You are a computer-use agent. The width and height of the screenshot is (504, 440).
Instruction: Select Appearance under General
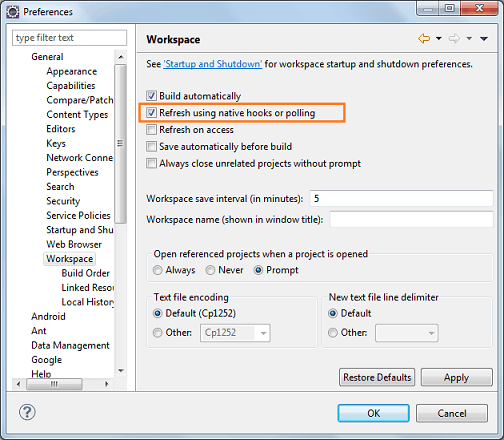tap(72, 71)
